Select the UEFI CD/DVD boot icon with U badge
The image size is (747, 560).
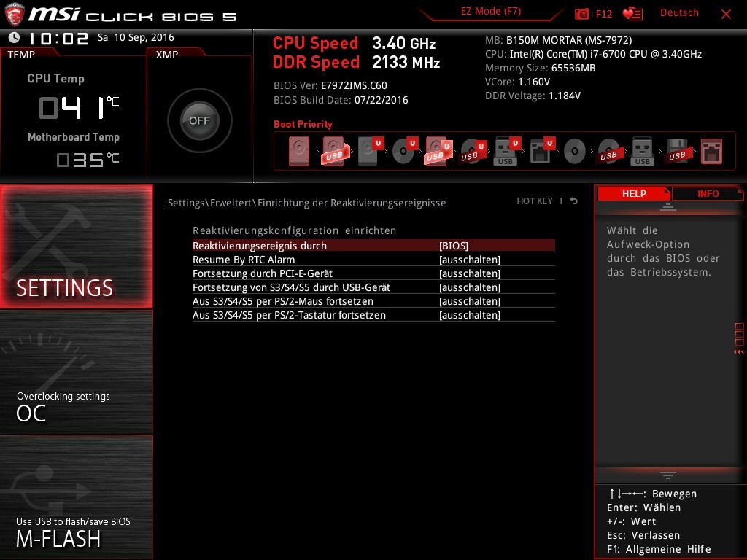(x=404, y=151)
